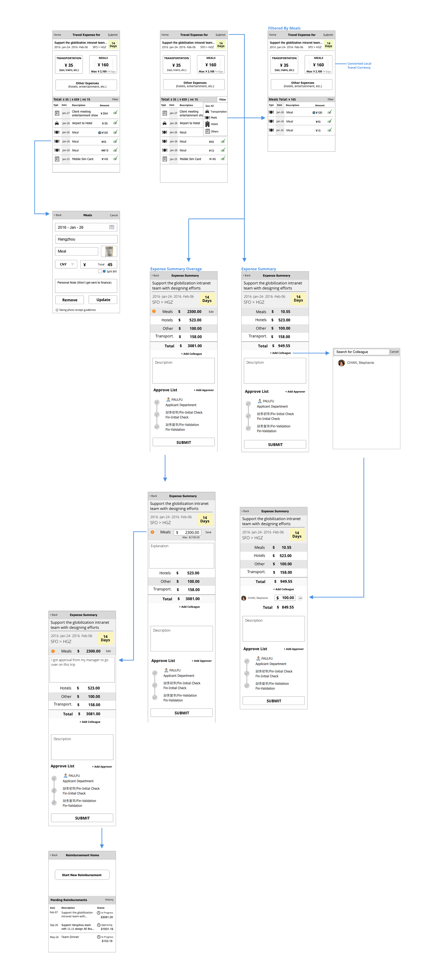The width and height of the screenshot is (424, 980).
Task: Open the History link in Pending Reimbursements
Action: [109, 900]
